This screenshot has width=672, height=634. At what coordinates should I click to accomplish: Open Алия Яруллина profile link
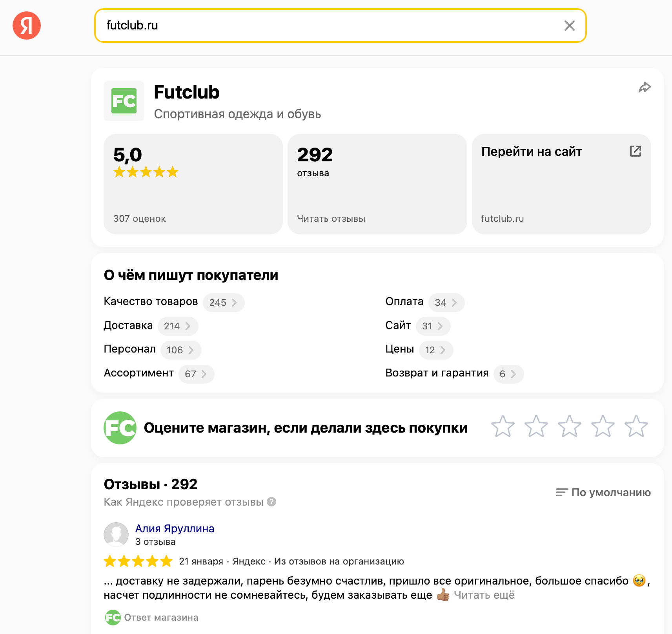[x=175, y=529]
